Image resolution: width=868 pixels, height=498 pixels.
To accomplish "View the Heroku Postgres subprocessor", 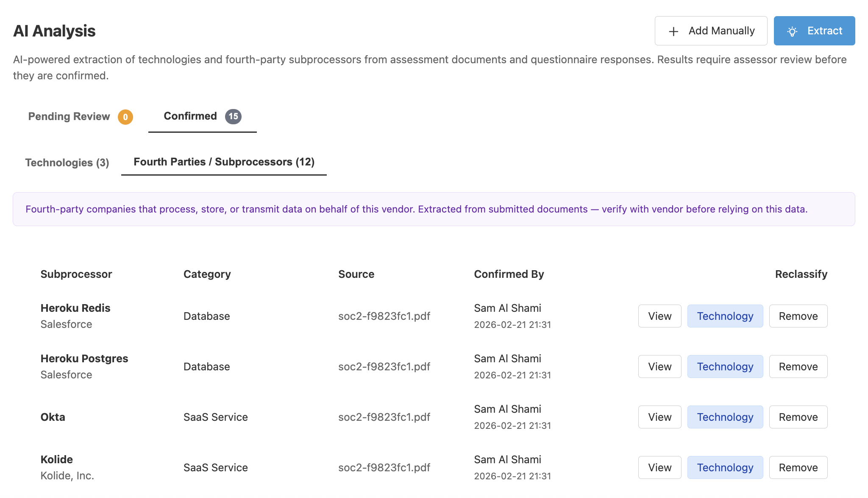I will (x=659, y=367).
